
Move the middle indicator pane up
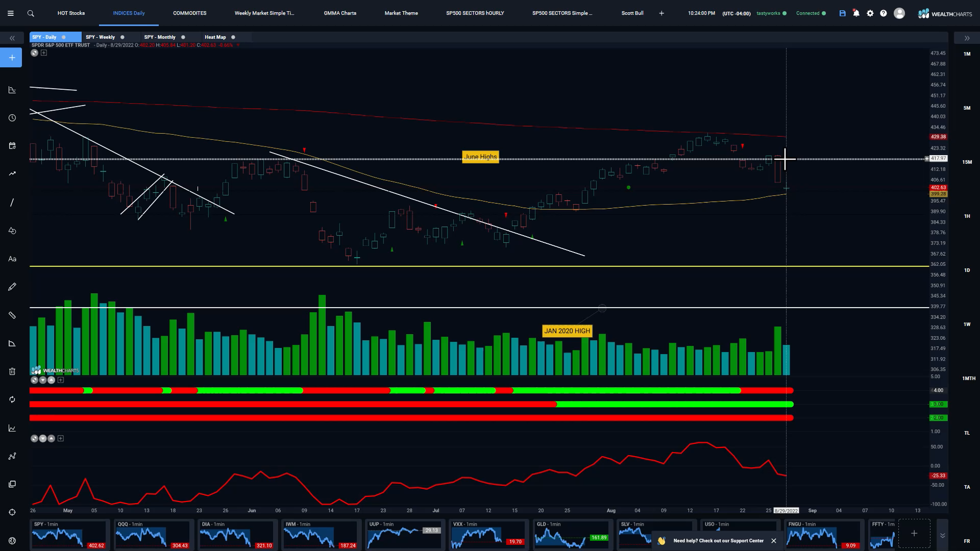51,380
